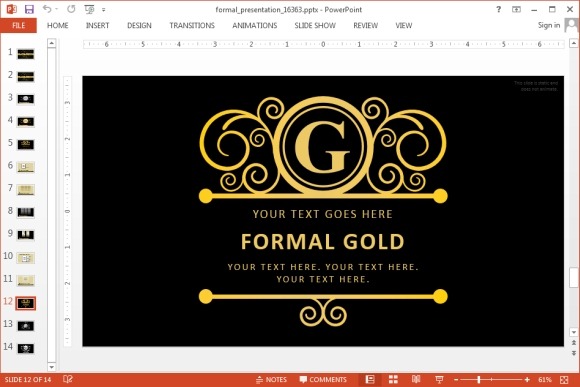Click the Save icon in quick access toolbar

[29, 9]
